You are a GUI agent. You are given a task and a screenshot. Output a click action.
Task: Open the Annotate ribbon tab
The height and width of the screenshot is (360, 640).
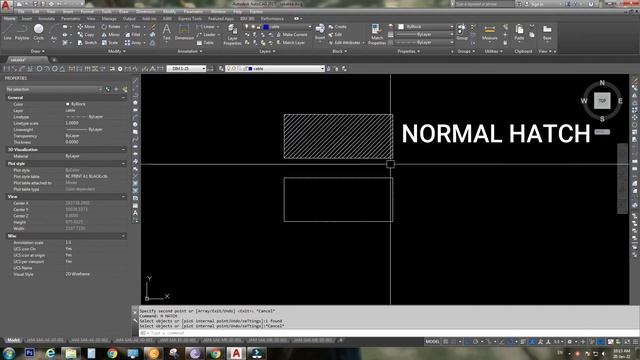[x=46, y=18]
